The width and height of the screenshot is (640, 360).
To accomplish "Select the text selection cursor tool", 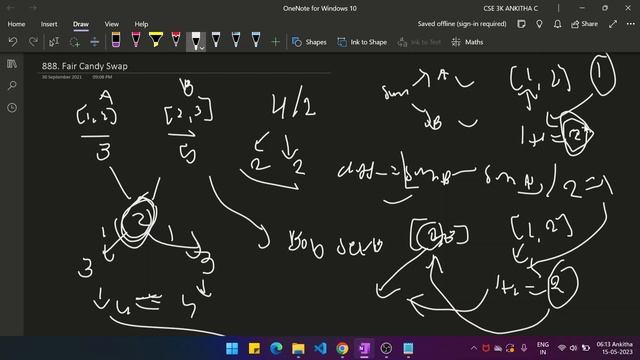I will pos(54,42).
